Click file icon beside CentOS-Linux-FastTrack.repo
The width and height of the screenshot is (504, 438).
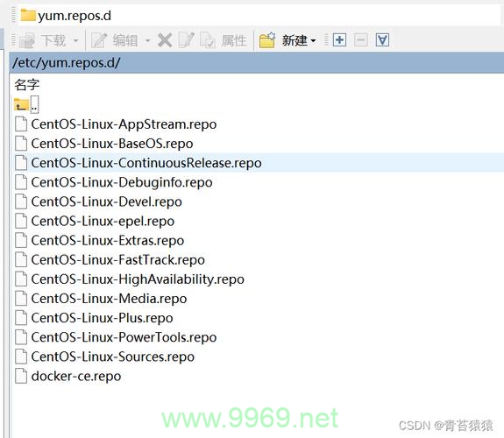21,259
